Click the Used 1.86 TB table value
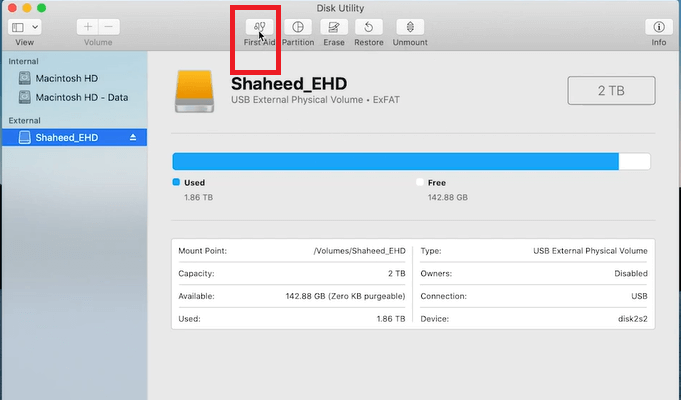This screenshot has height=401, width=681. pos(391,319)
